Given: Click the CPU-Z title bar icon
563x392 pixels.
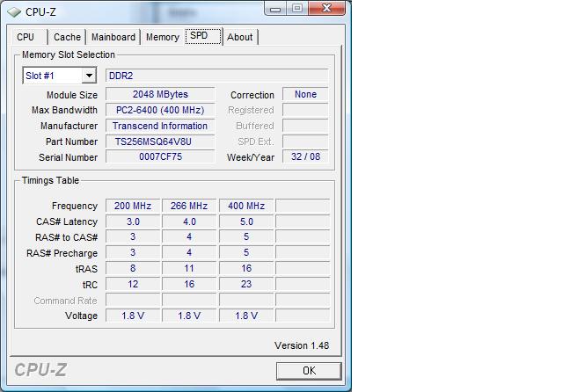Looking at the screenshot, I should pos(14,12).
